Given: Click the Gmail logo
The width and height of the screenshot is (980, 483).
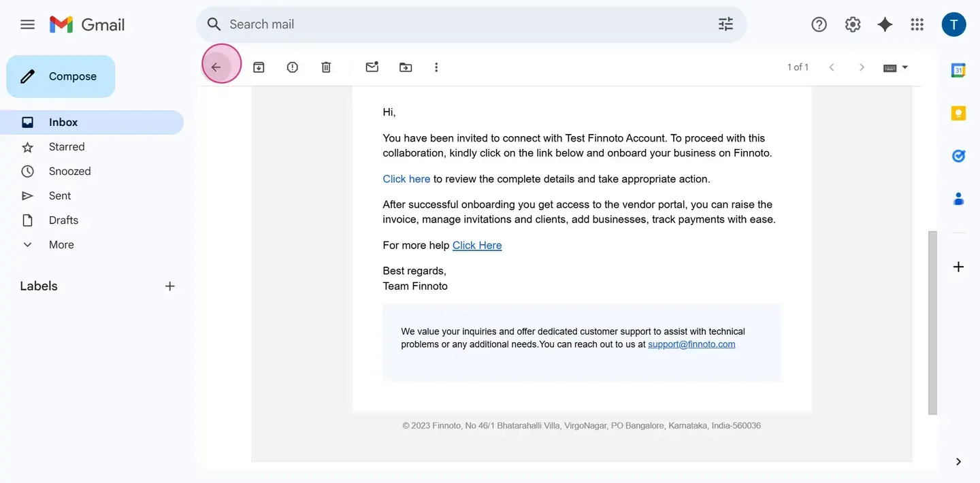Looking at the screenshot, I should click(x=87, y=24).
